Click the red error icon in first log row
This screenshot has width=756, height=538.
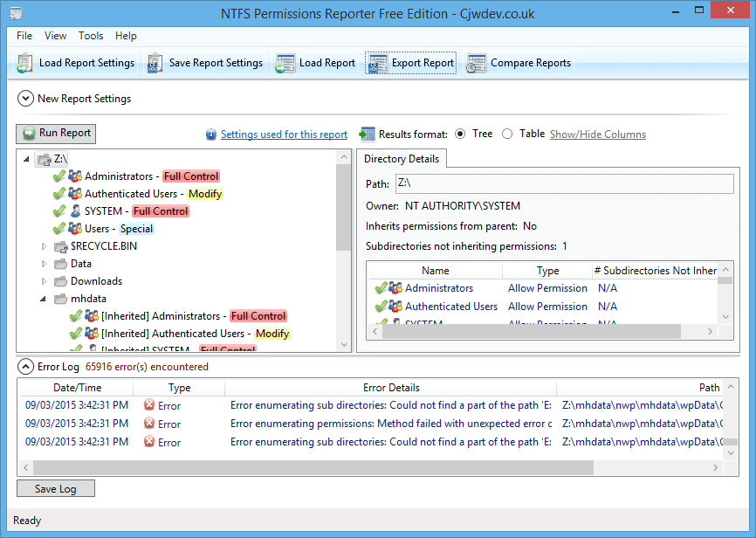[149, 405]
